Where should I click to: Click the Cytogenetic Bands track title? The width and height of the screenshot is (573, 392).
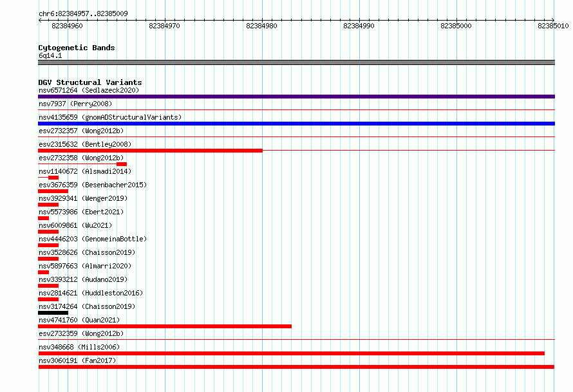tap(77, 48)
